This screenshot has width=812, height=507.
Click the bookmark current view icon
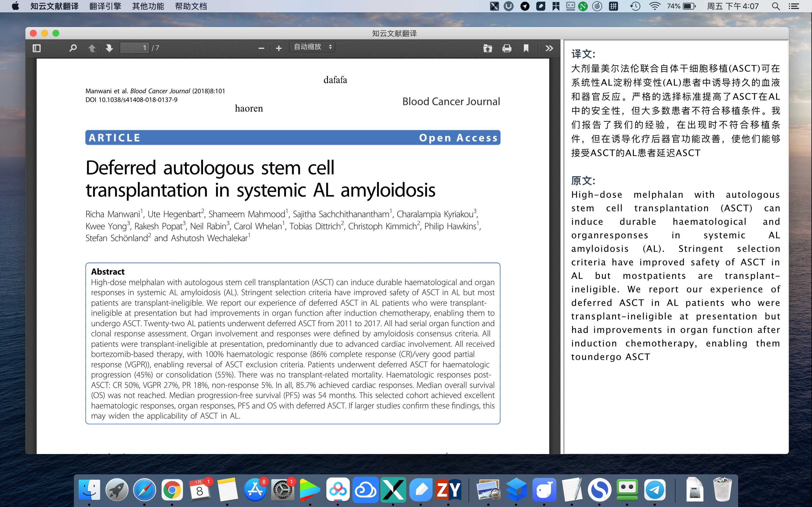coord(526,48)
